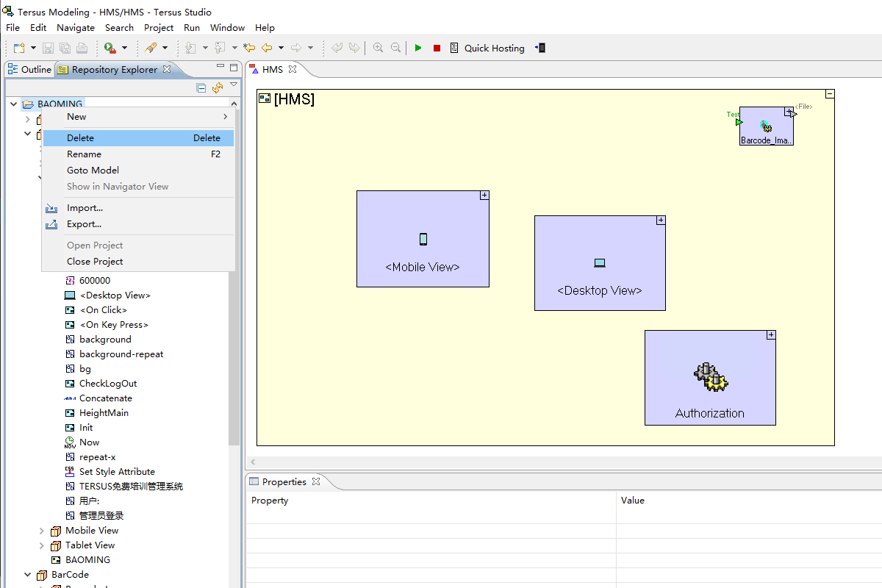Open the Repository Explorer view menu triangle
Viewport: 882px width, 588px height.
click(234, 85)
